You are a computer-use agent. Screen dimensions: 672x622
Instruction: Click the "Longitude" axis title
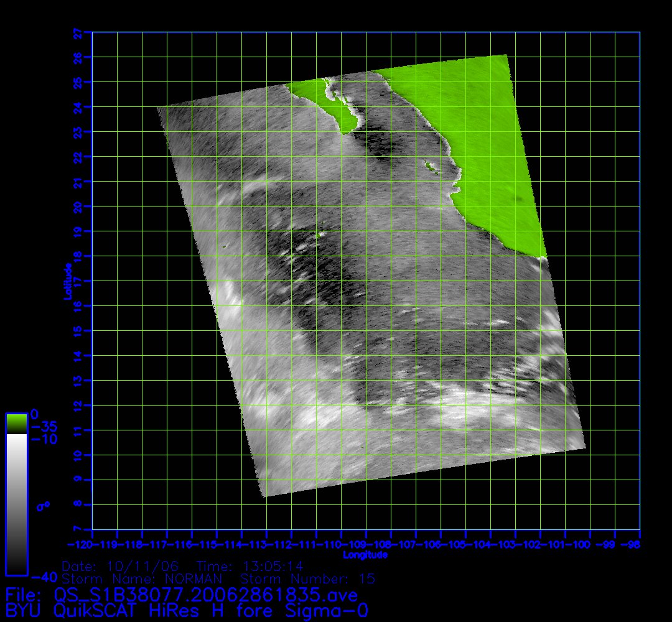(x=365, y=554)
